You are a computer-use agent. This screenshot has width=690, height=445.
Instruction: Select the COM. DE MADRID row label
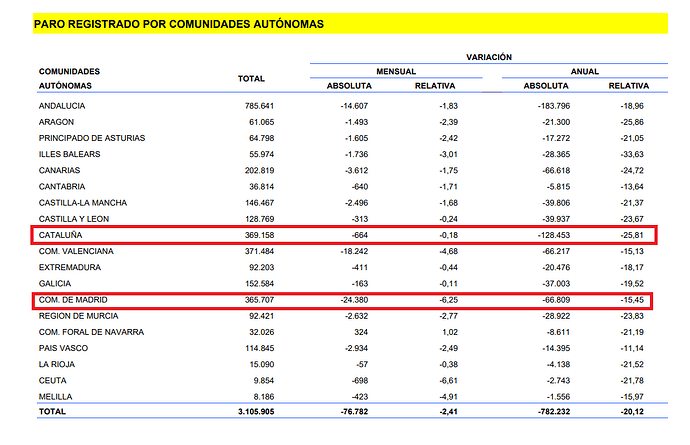click(x=72, y=300)
